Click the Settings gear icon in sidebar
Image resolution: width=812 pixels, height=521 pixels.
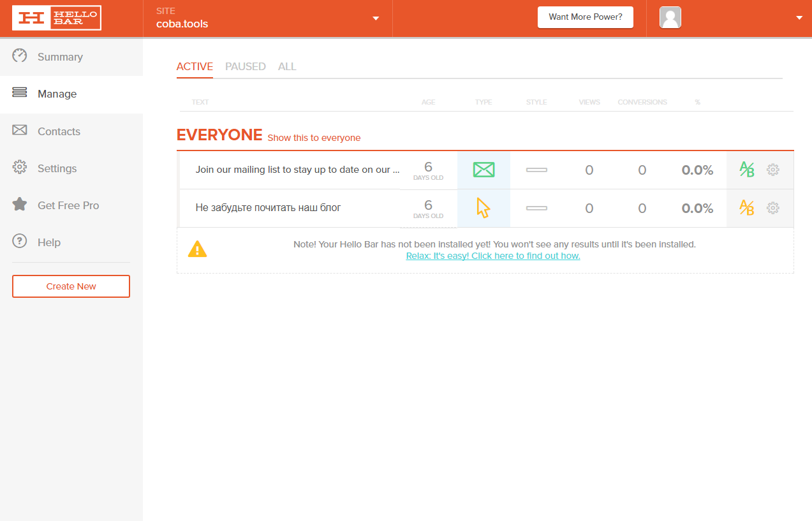(20, 167)
